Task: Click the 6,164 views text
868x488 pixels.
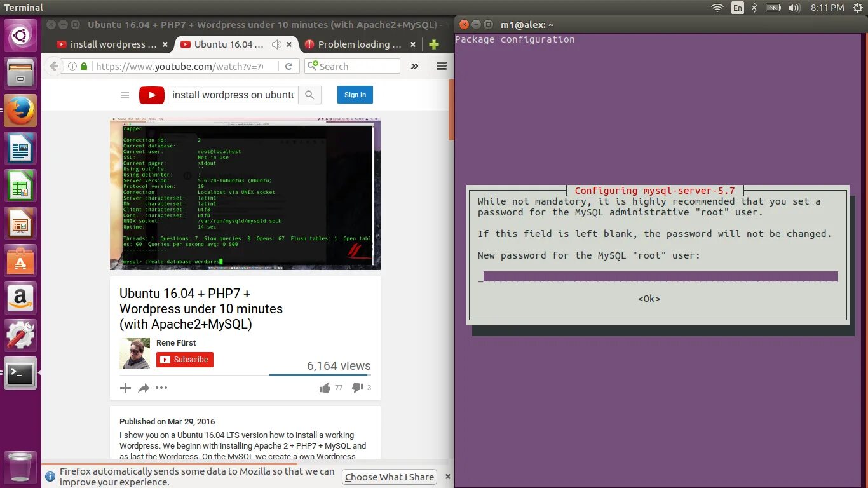Action: [x=339, y=366]
